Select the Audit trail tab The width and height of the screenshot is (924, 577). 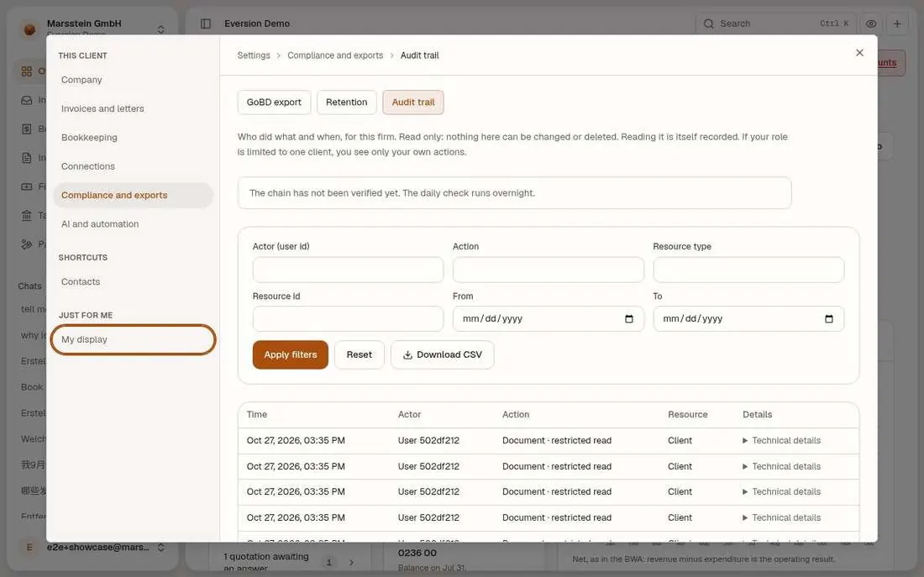[x=413, y=102]
